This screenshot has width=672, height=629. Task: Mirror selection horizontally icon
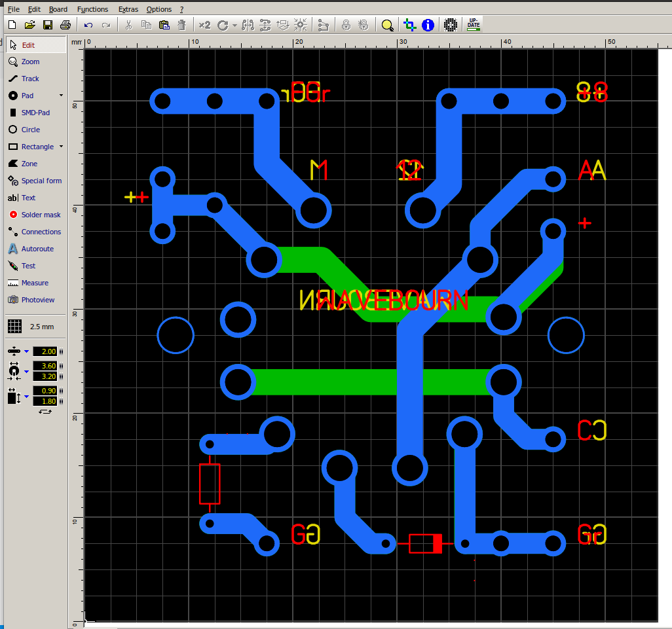point(248,26)
